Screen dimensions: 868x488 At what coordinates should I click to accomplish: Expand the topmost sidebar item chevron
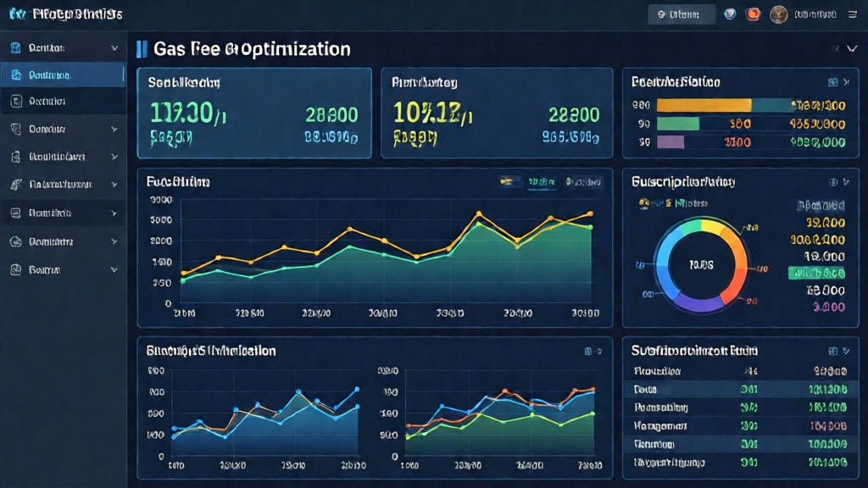point(114,48)
